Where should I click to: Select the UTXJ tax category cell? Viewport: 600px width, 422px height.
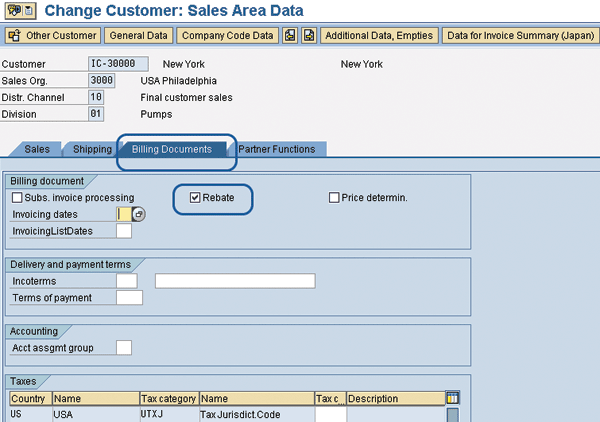(170, 414)
